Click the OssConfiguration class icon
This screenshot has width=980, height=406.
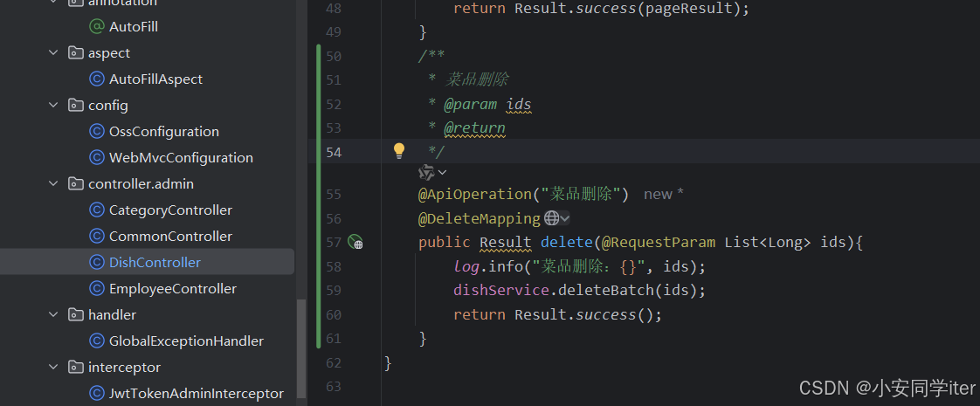(96, 132)
